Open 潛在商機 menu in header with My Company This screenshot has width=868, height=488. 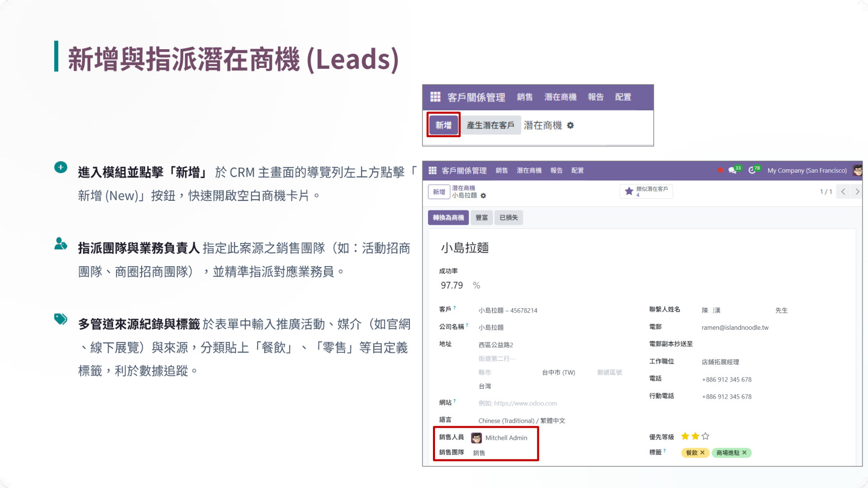[529, 171]
